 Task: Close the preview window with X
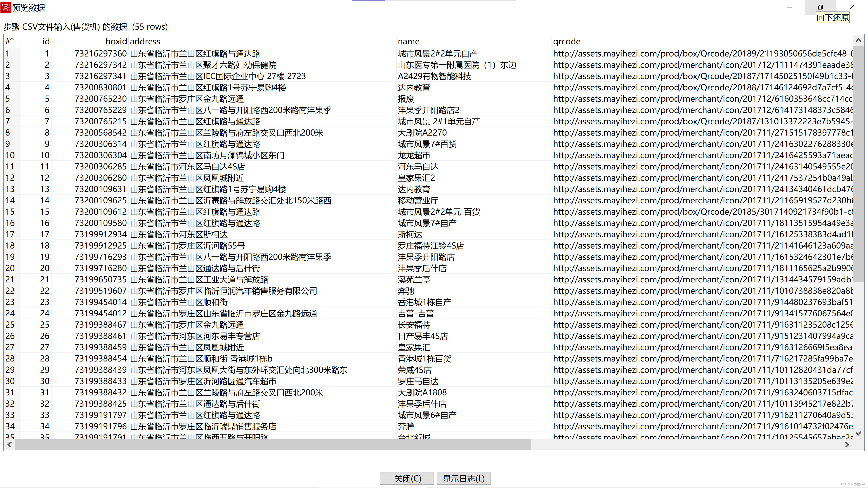[851, 7]
